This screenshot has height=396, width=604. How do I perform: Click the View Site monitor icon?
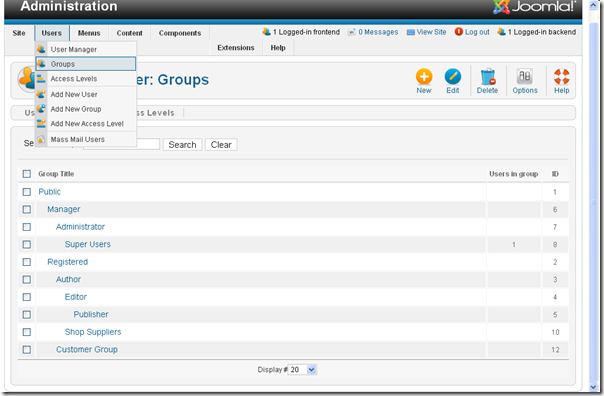pyautogui.click(x=411, y=32)
